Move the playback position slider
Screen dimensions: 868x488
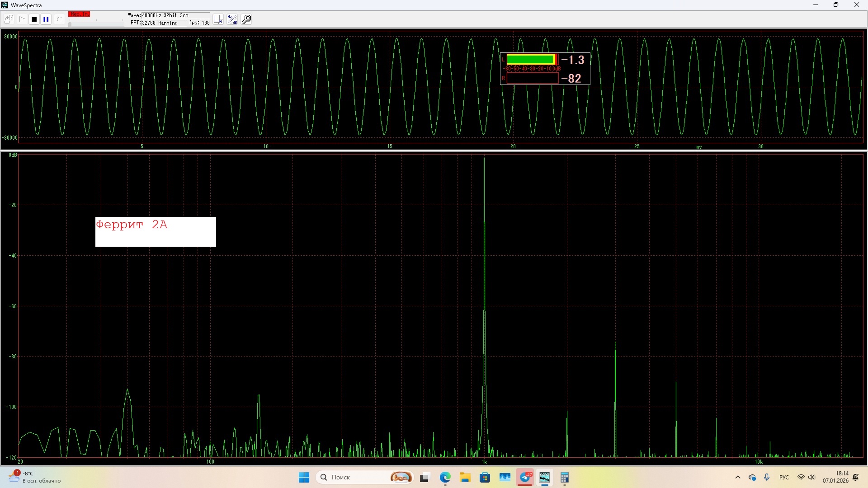coord(70,24)
